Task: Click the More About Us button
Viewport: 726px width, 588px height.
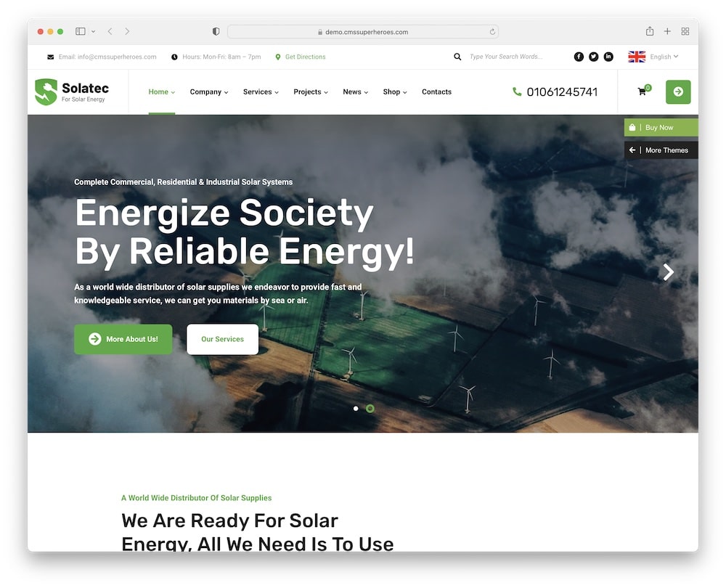Action: pyautogui.click(x=123, y=340)
